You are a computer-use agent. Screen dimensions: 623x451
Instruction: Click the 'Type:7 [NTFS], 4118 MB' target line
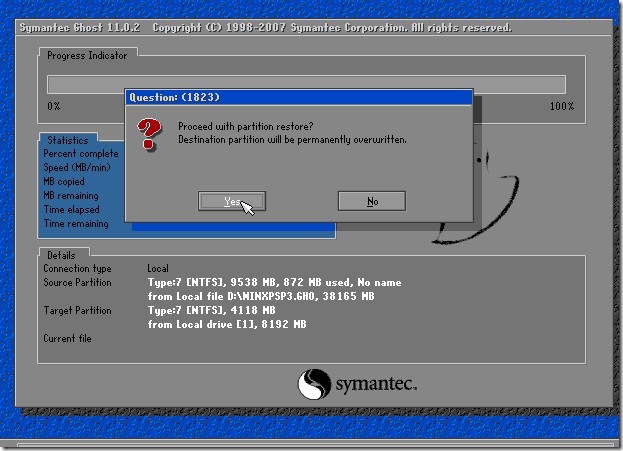[x=211, y=310]
